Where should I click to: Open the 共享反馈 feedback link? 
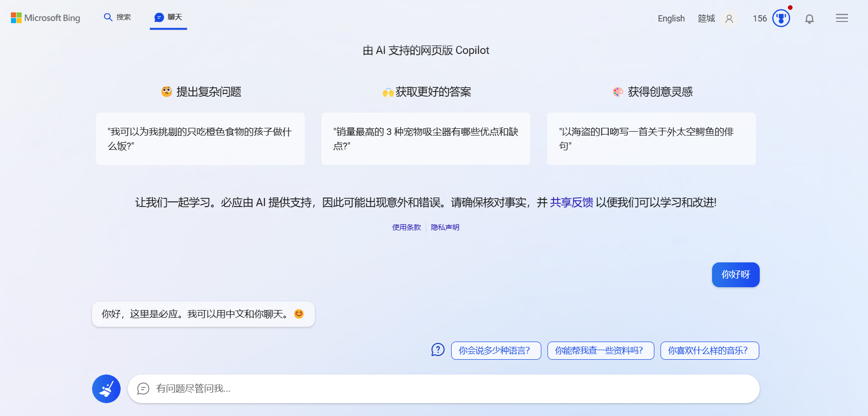tap(571, 202)
